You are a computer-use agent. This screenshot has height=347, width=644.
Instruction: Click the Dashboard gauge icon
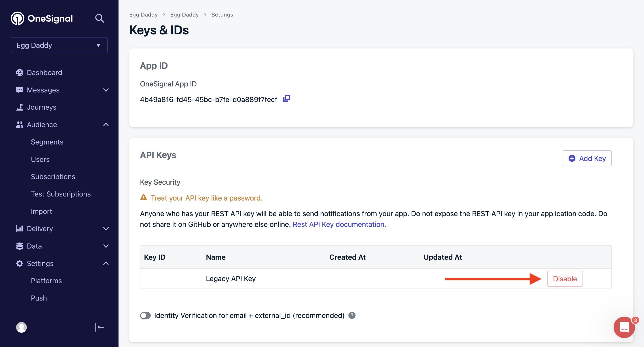point(19,72)
